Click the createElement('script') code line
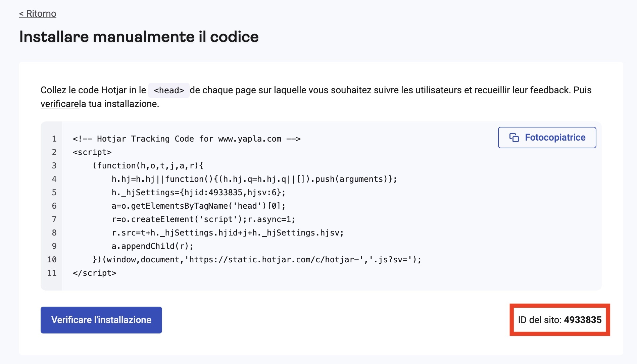637x364 pixels. coord(203,219)
